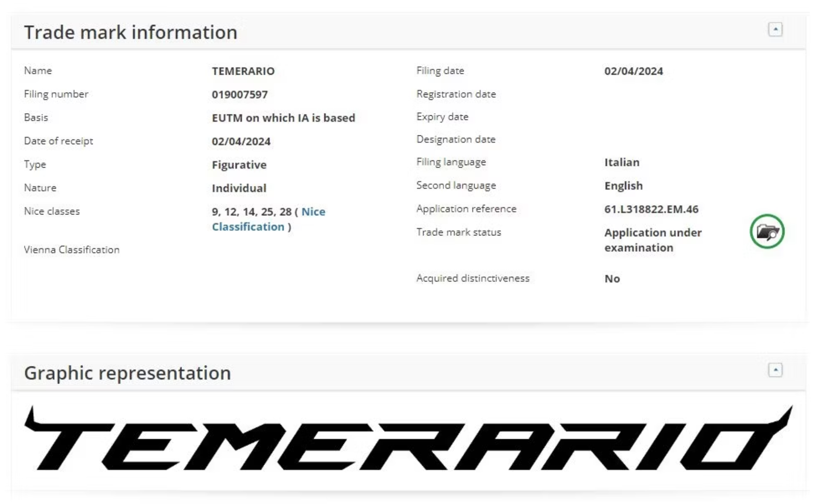Click the Date of receipt label
The image size is (819, 504).
59,141
